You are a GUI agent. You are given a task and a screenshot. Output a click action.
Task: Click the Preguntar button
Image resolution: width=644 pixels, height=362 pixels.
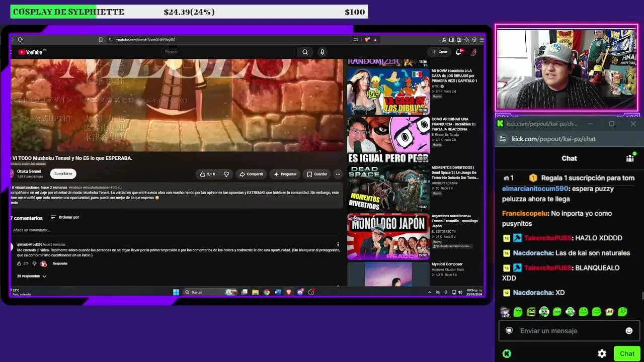(285, 174)
